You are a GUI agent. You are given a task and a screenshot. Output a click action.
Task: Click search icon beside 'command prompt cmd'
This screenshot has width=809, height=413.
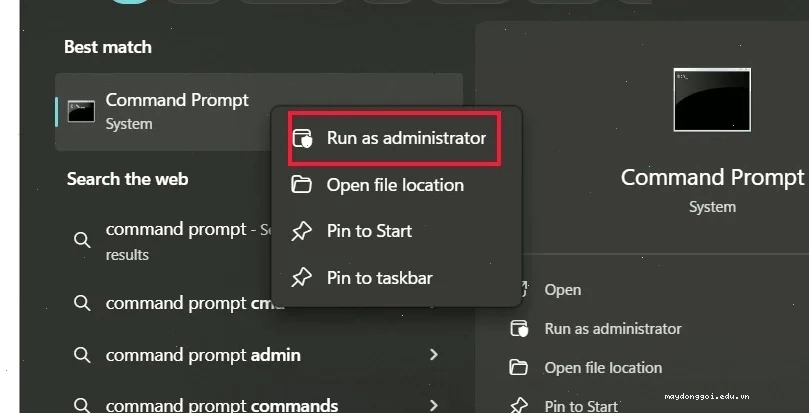(82, 303)
